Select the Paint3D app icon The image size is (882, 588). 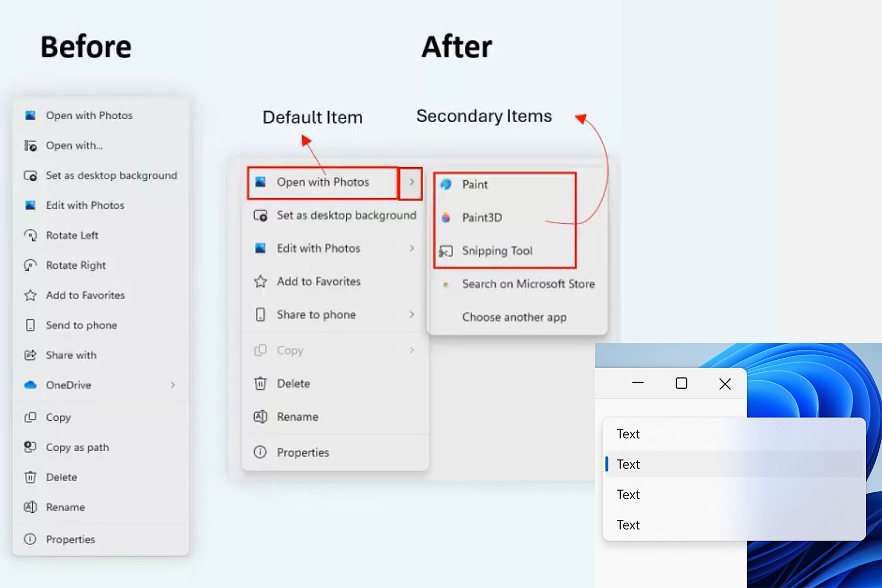click(x=446, y=218)
